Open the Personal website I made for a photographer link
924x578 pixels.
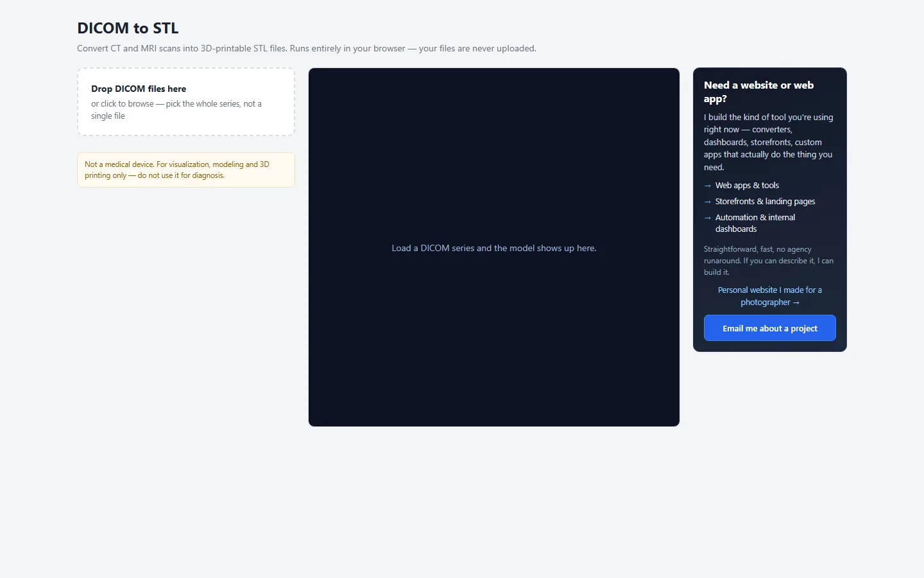pyautogui.click(x=769, y=296)
